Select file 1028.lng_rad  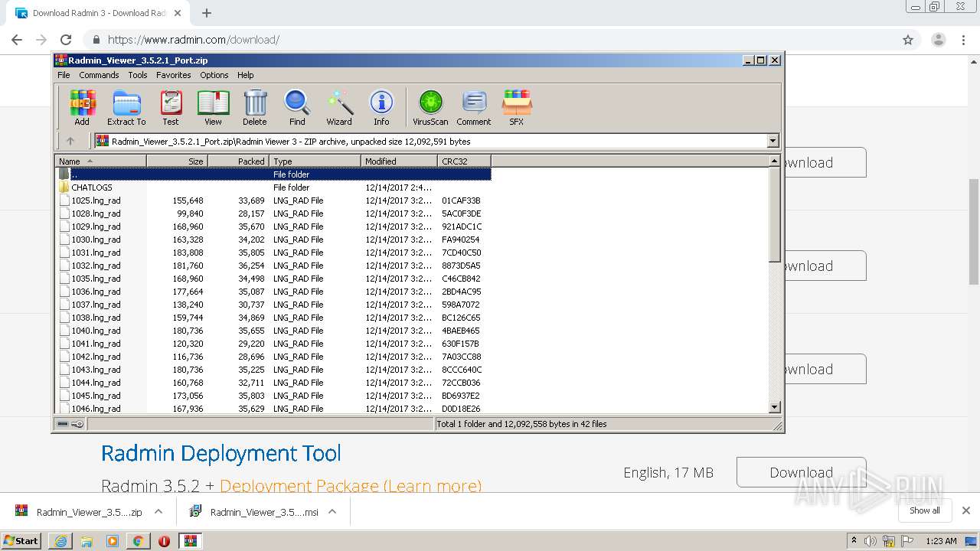pyautogui.click(x=273, y=214)
